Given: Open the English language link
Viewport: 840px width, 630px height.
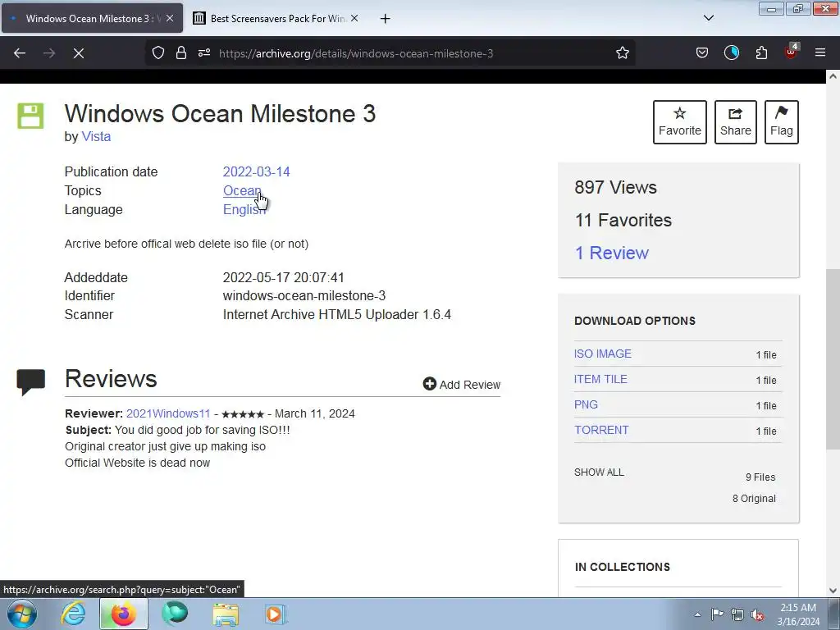Looking at the screenshot, I should [244, 209].
